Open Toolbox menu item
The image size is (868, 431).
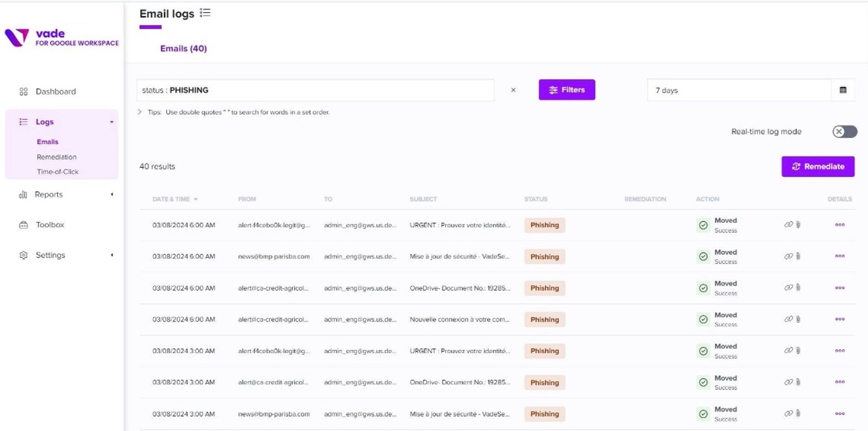[x=50, y=225]
